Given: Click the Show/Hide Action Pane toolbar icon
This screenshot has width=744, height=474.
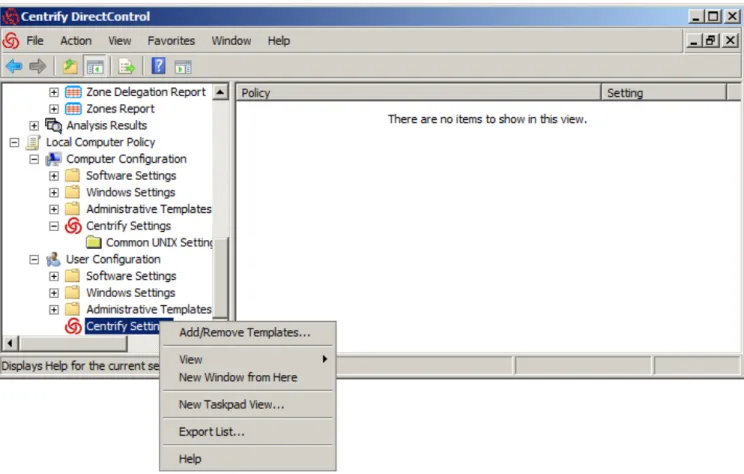Looking at the screenshot, I should point(183,66).
